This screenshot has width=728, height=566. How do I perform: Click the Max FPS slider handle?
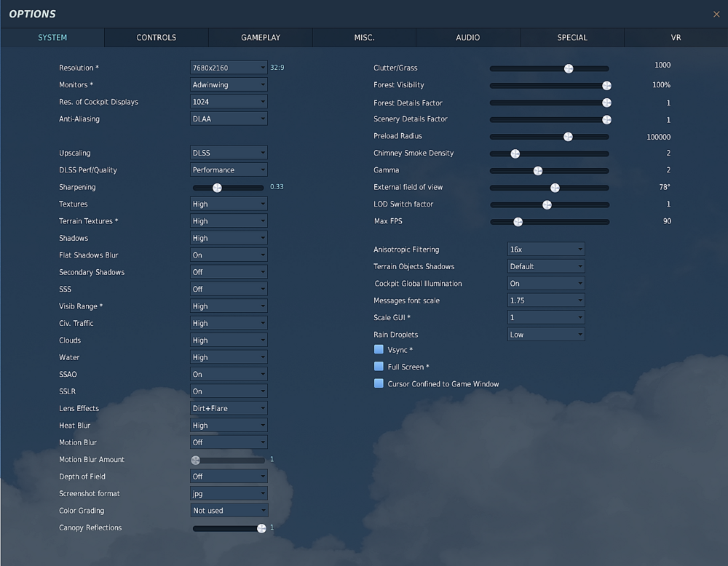click(518, 222)
